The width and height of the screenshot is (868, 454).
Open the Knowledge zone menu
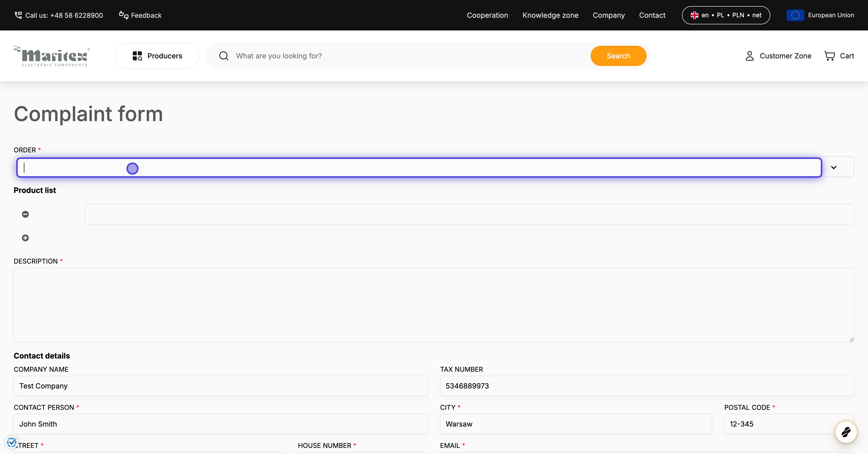coord(550,15)
